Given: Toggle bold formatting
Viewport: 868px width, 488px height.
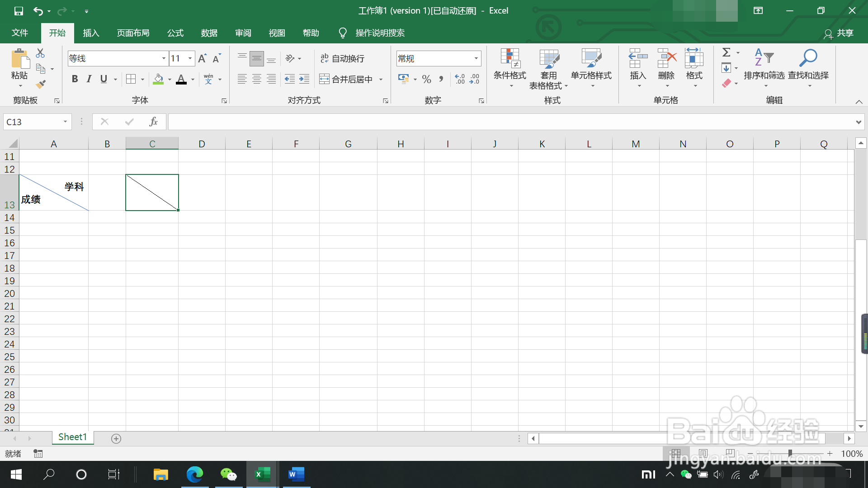Looking at the screenshot, I should [75, 80].
